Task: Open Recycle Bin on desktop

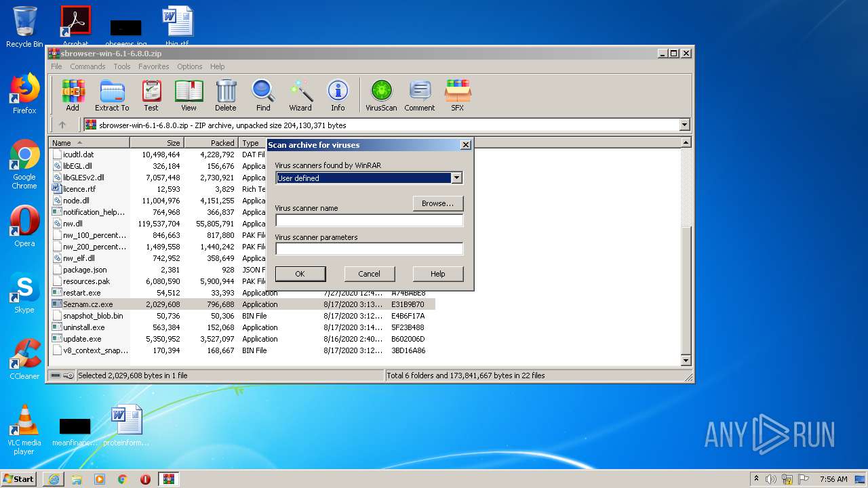Action: click(x=24, y=27)
